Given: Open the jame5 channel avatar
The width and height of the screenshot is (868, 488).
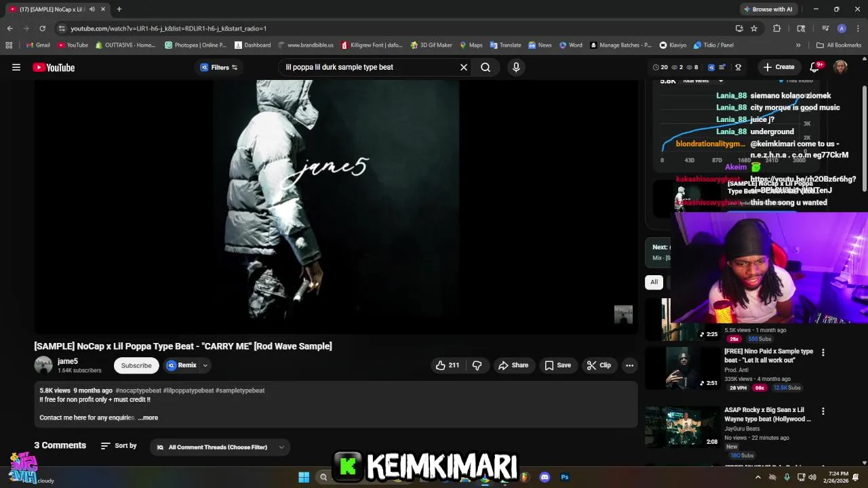Looking at the screenshot, I should click(43, 365).
